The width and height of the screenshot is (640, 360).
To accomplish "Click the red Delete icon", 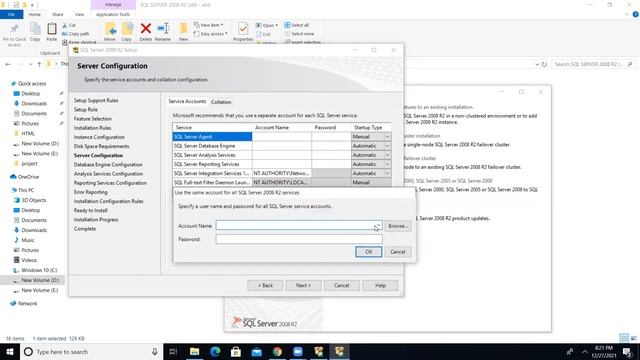I will (146, 29).
